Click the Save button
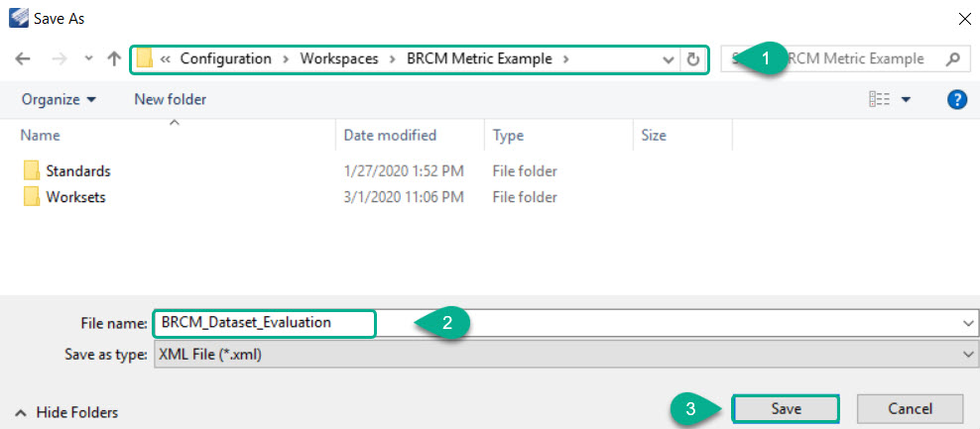The height and width of the screenshot is (429, 980). 786,409
